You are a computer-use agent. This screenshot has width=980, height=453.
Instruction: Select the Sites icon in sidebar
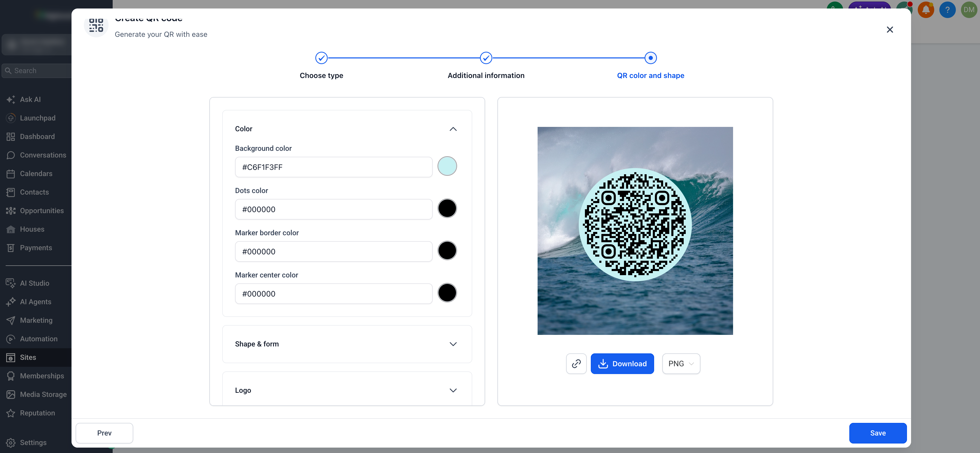[x=11, y=358]
